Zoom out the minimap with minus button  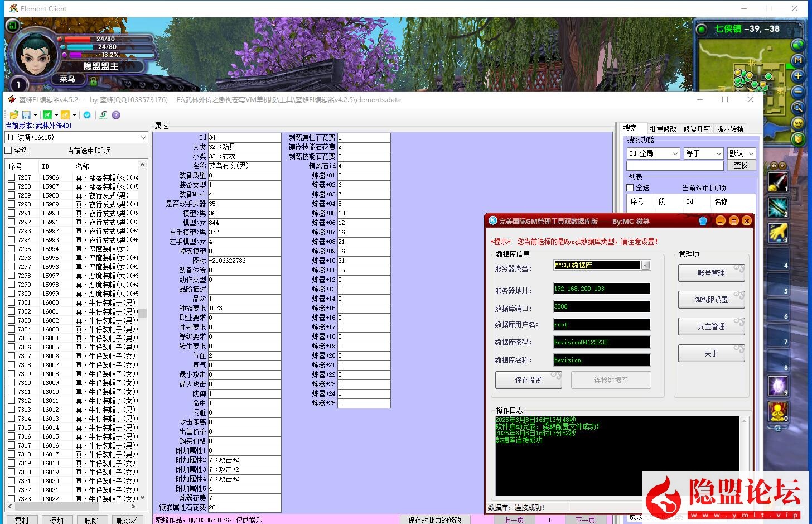coord(798,92)
